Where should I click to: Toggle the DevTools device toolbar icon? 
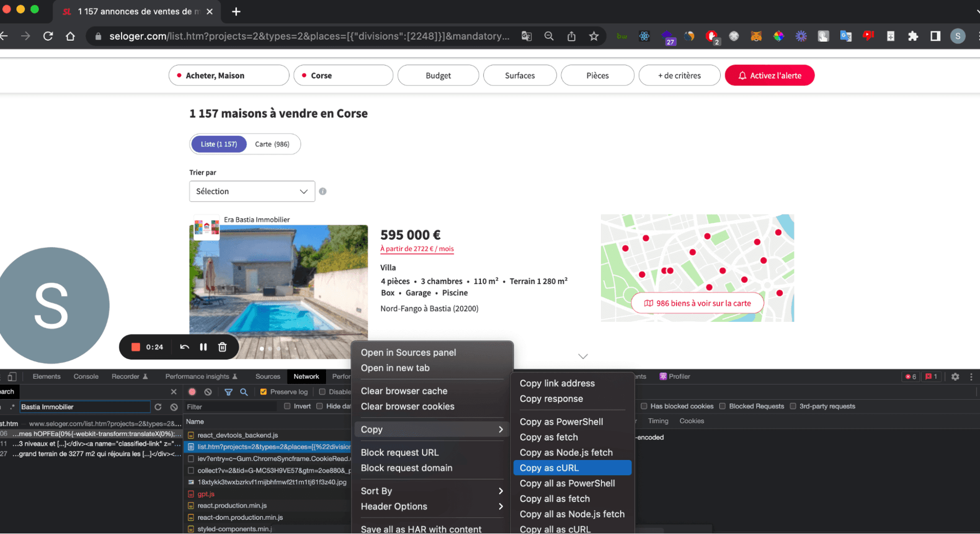pyautogui.click(x=12, y=377)
